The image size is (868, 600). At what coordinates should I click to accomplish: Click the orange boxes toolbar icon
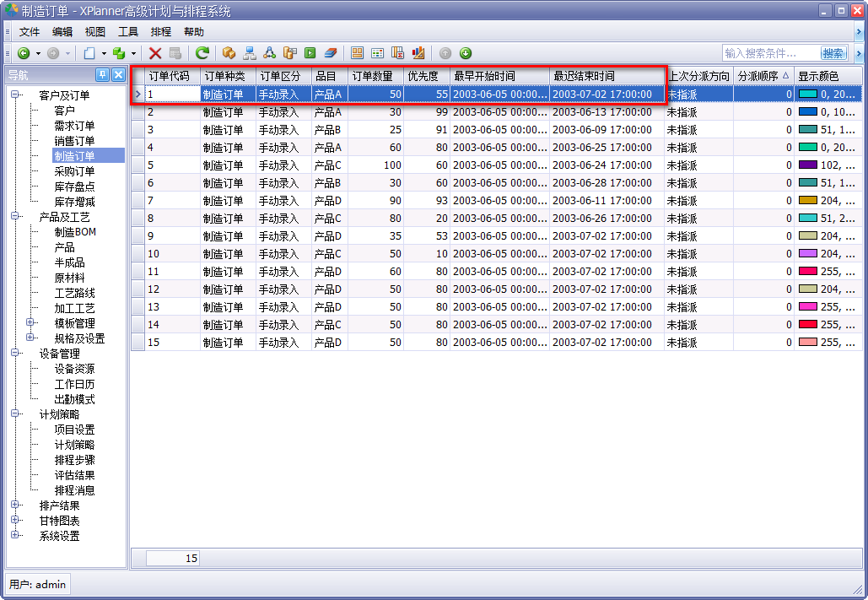tap(229, 53)
